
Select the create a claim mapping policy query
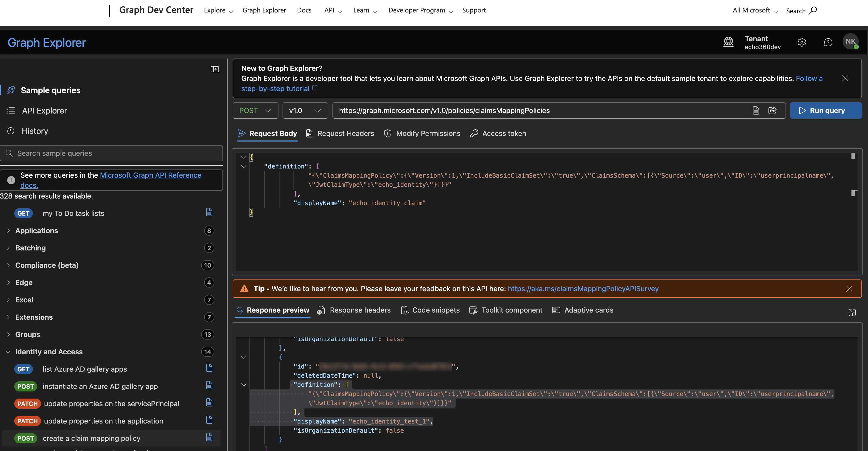click(91, 438)
